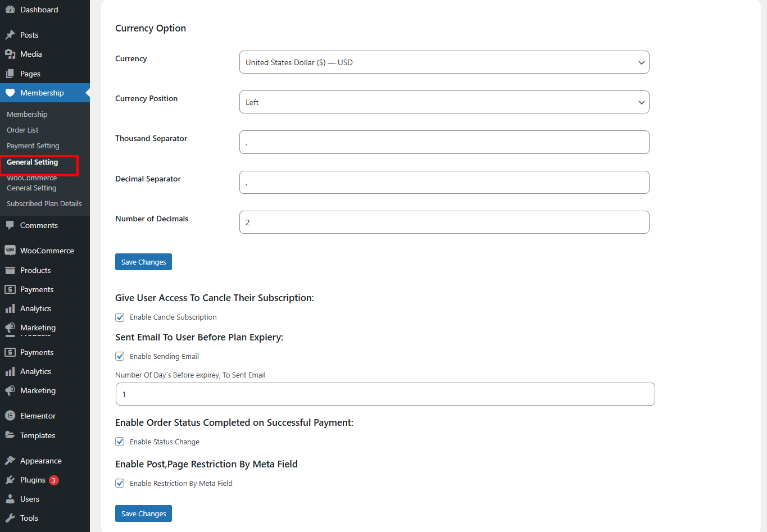Expand the Currency Position dropdown
767x532 pixels.
(x=444, y=102)
